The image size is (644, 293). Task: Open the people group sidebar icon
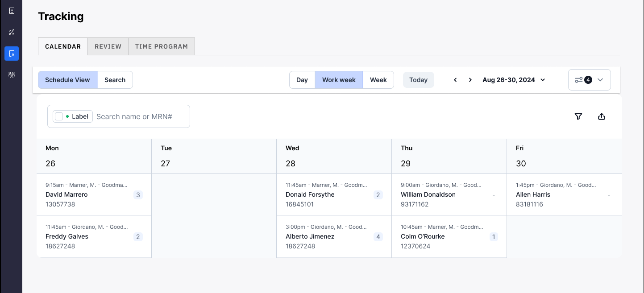click(x=12, y=75)
